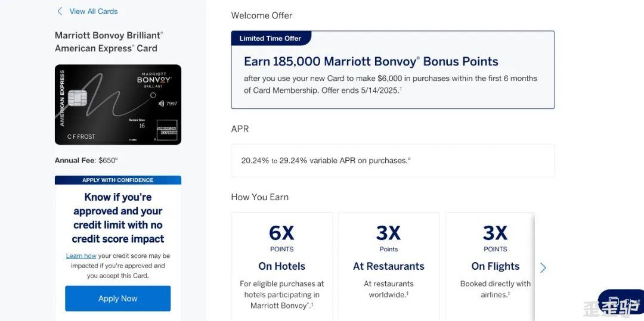Open the View All Cards link
This screenshot has width=644, height=321.
tap(93, 11)
